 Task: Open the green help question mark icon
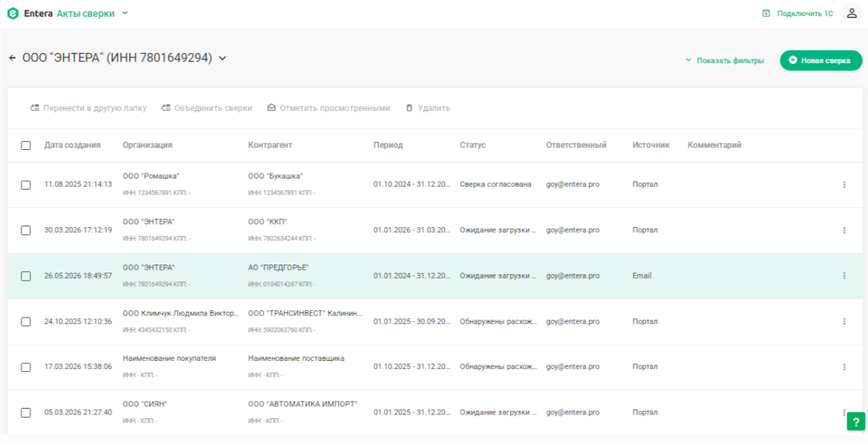pos(856,421)
